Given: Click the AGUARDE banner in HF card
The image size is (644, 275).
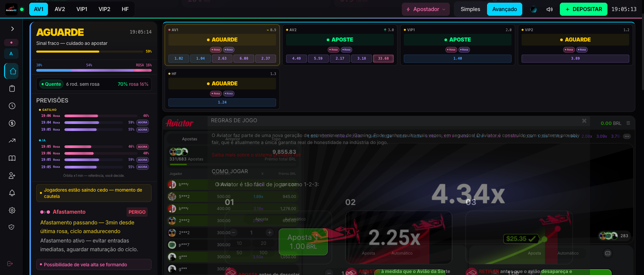Looking at the screenshot, I should point(222,83).
